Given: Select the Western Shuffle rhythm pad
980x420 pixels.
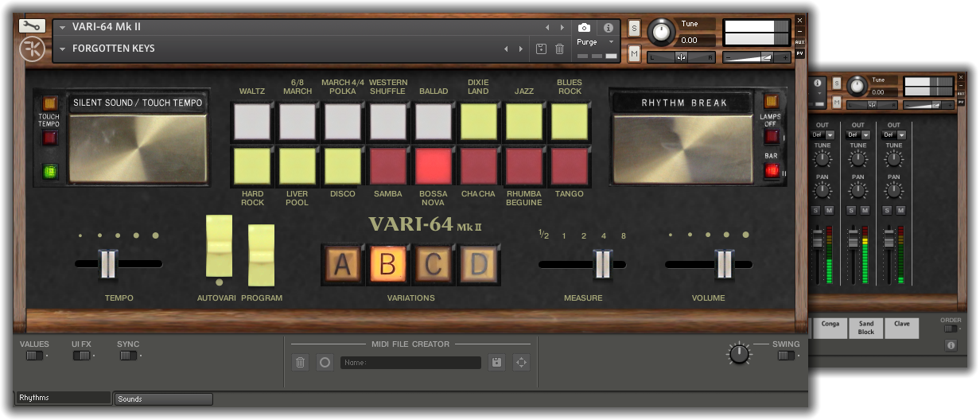Looking at the screenshot, I should tap(388, 121).
